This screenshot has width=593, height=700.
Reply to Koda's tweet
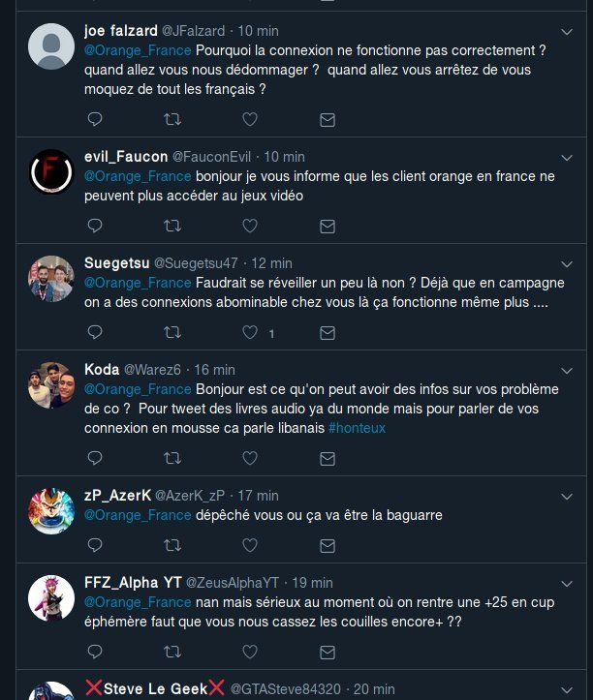(x=95, y=458)
